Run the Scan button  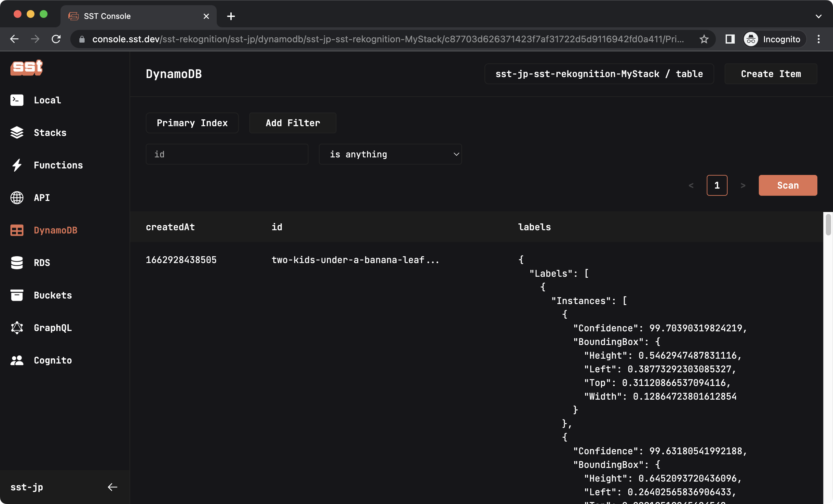(x=788, y=185)
